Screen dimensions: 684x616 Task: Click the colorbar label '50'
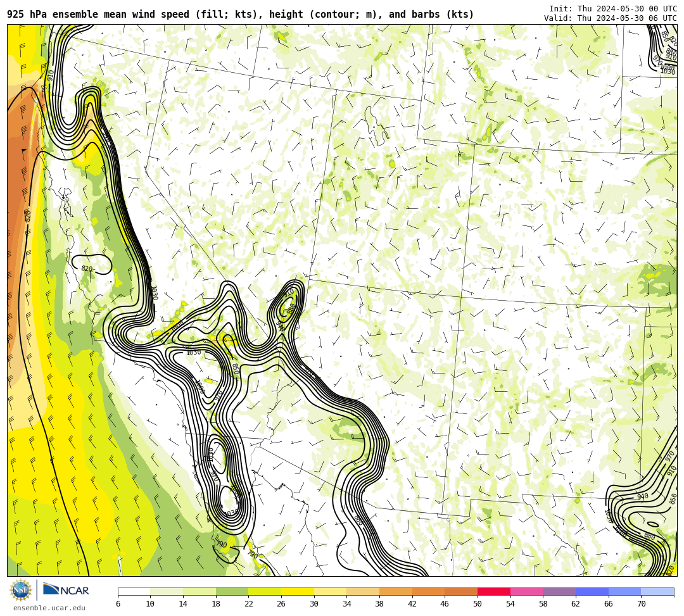[478, 604]
